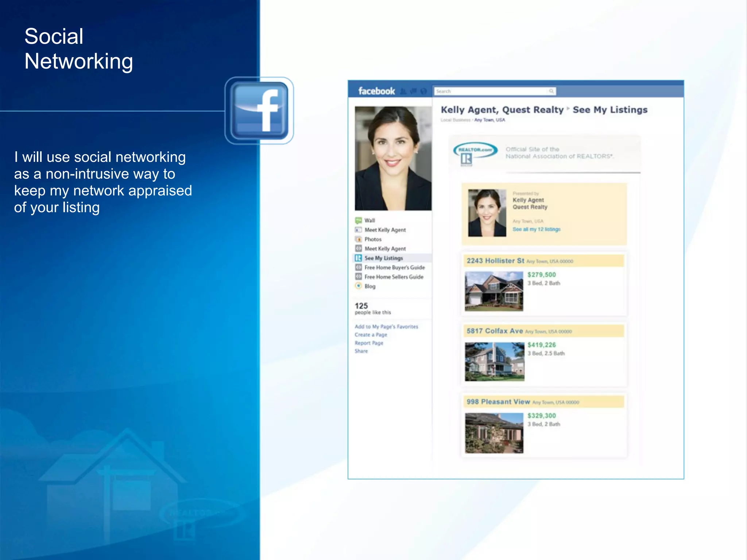Click the $279,500 price
Screen dimensions: 747x560
click(542, 275)
